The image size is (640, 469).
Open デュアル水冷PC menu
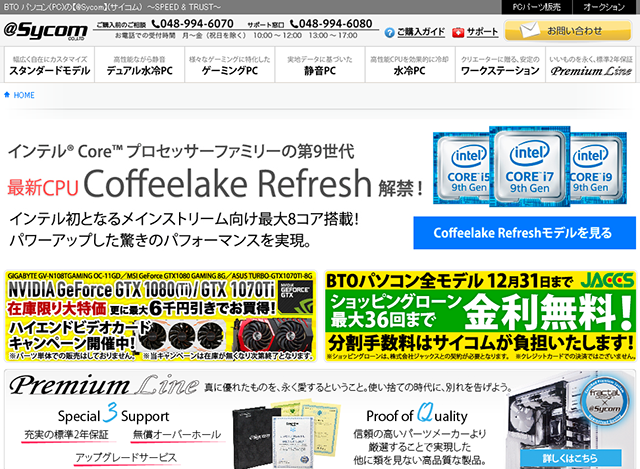point(140,65)
